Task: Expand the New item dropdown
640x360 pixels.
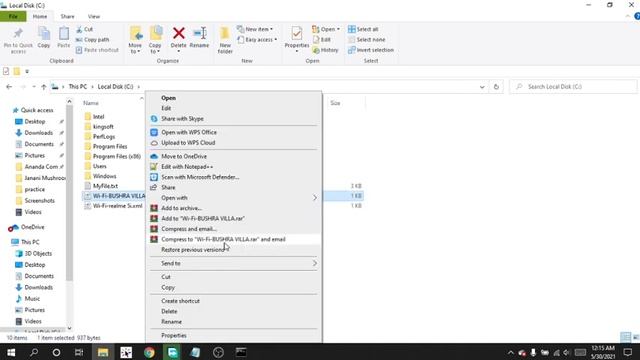Action: point(255,29)
